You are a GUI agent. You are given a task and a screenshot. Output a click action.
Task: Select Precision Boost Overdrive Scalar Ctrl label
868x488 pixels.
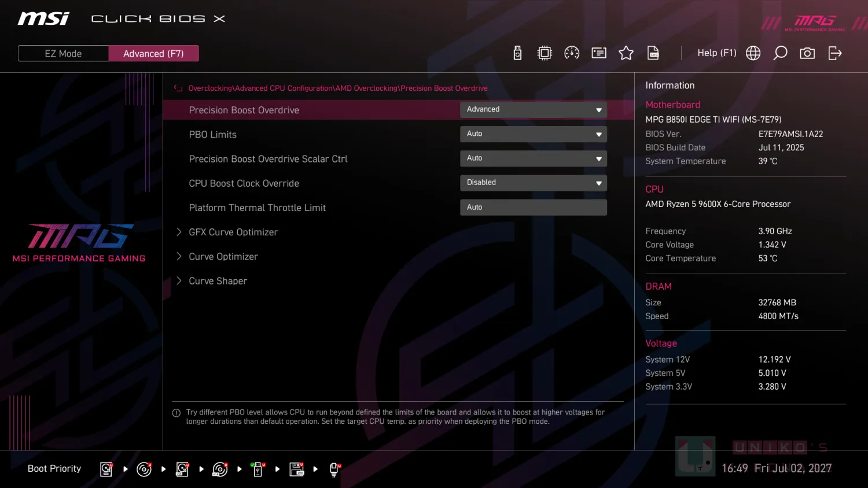coord(268,159)
